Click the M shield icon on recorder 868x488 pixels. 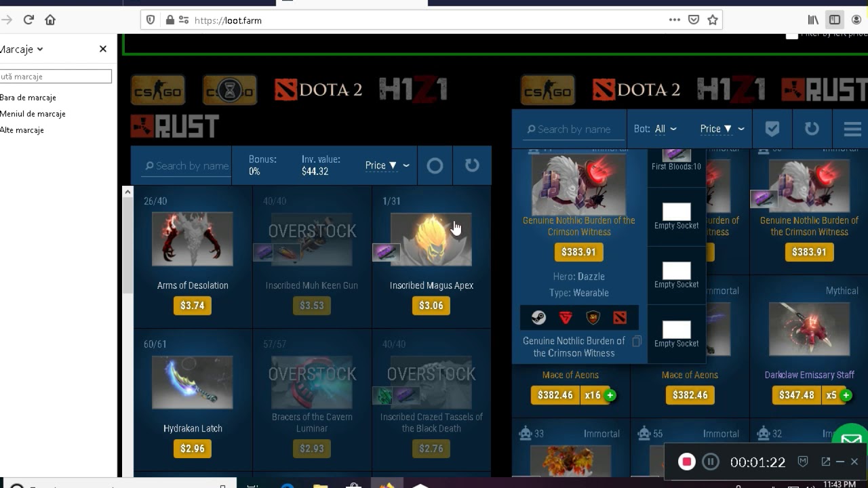[x=803, y=462]
